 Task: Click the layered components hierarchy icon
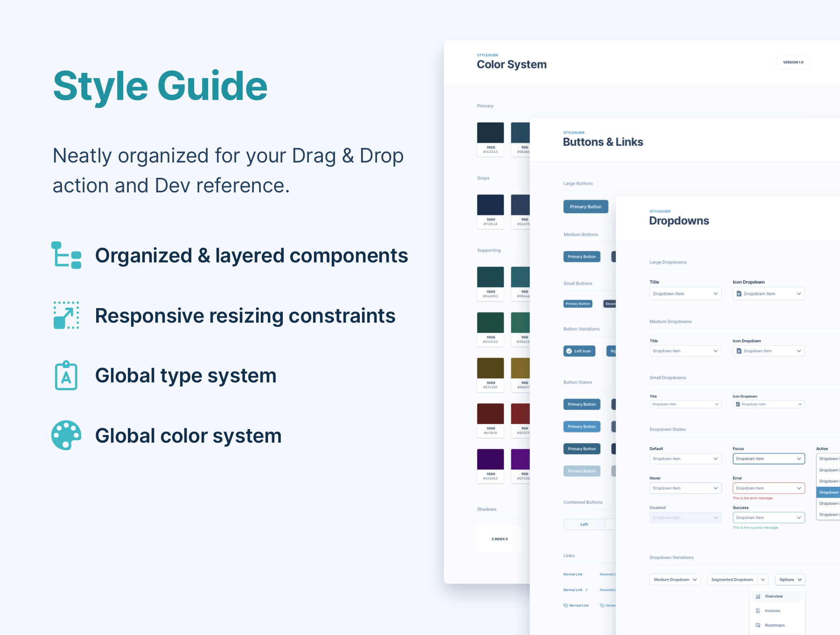pos(66,255)
